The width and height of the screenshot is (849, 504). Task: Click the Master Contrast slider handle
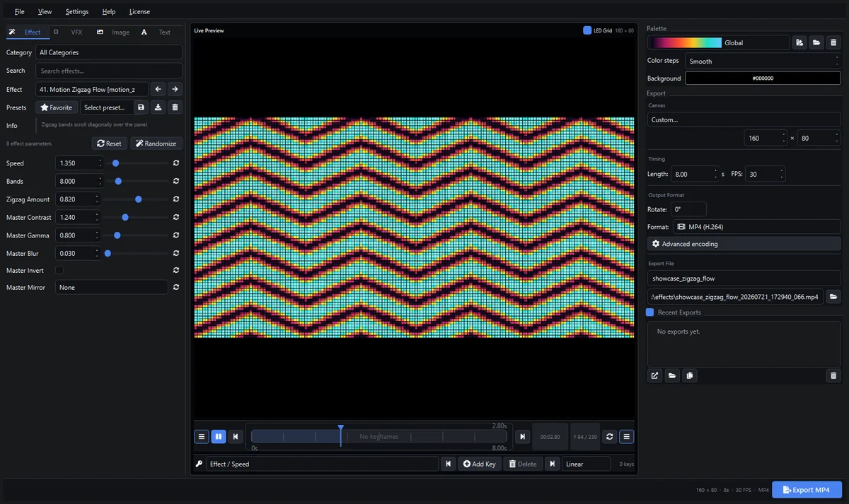125,218
